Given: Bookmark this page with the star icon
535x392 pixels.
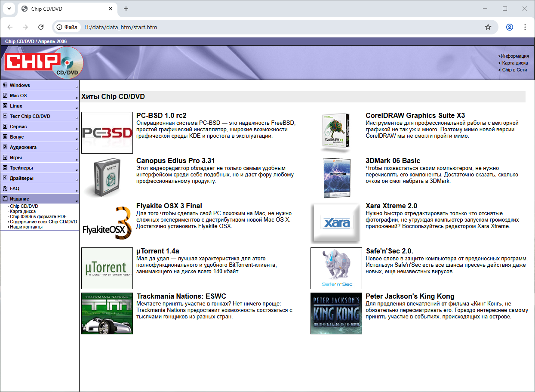Looking at the screenshot, I should pyautogui.click(x=488, y=27).
